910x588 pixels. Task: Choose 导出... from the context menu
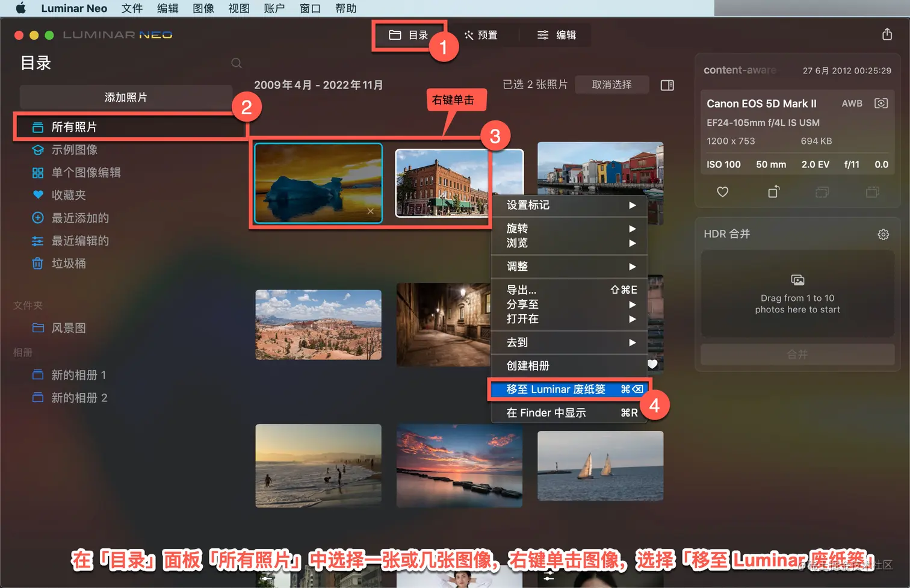(569, 290)
